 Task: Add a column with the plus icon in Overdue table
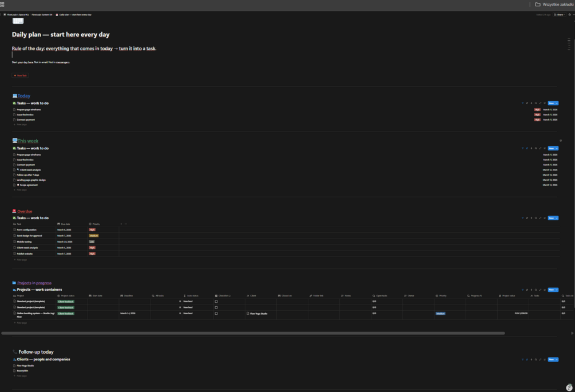point(121,224)
